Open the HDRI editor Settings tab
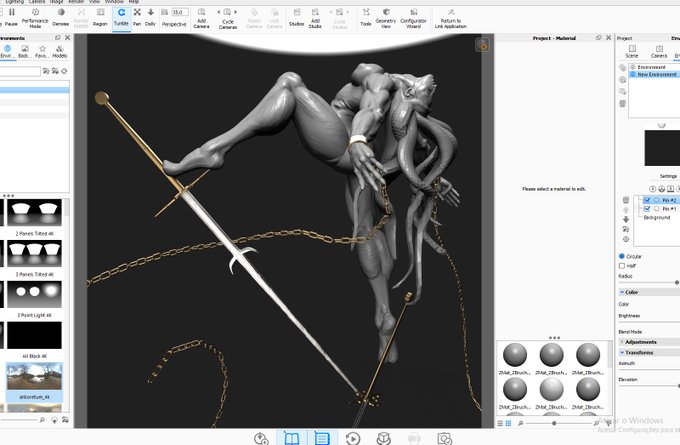The height and width of the screenshot is (445, 680). point(668,176)
